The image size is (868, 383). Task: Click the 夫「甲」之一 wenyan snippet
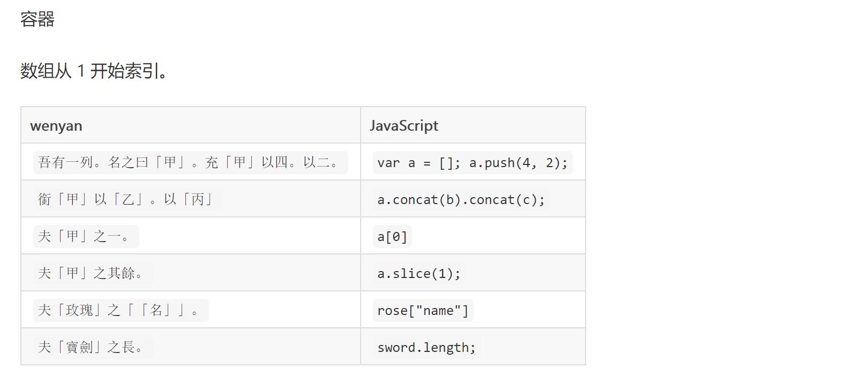(86, 236)
